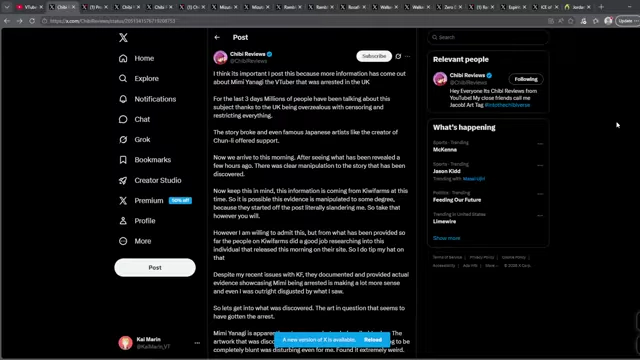
Task: Open a new browser tab
Action: [601, 7]
